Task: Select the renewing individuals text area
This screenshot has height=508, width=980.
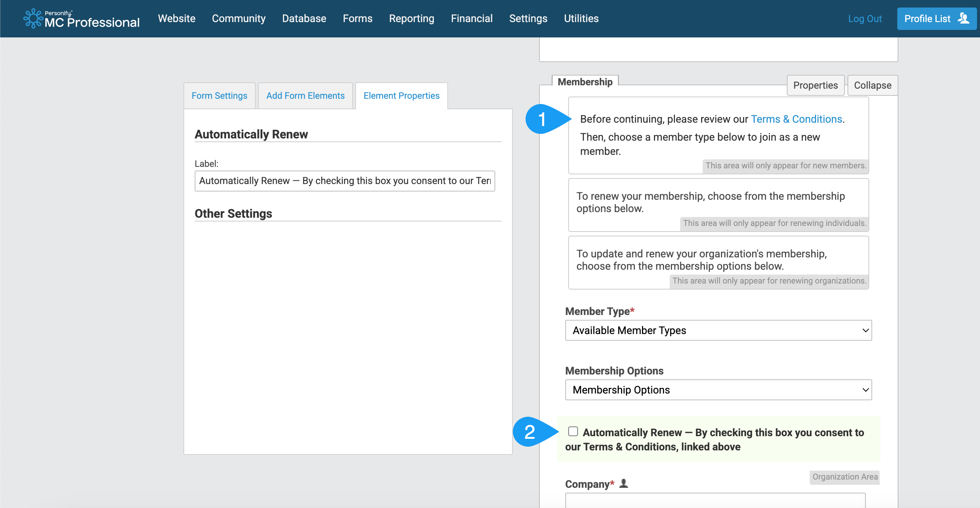Action: [x=718, y=205]
